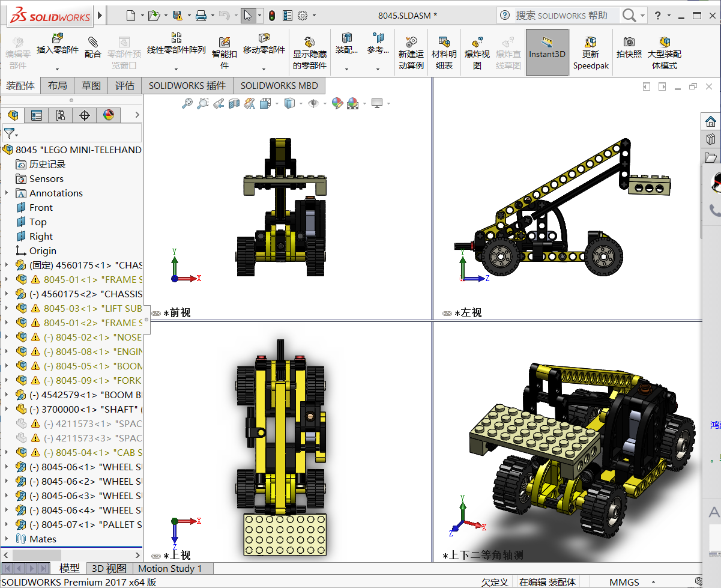Click the Rebuild traffic light icon

coord(272,16)
